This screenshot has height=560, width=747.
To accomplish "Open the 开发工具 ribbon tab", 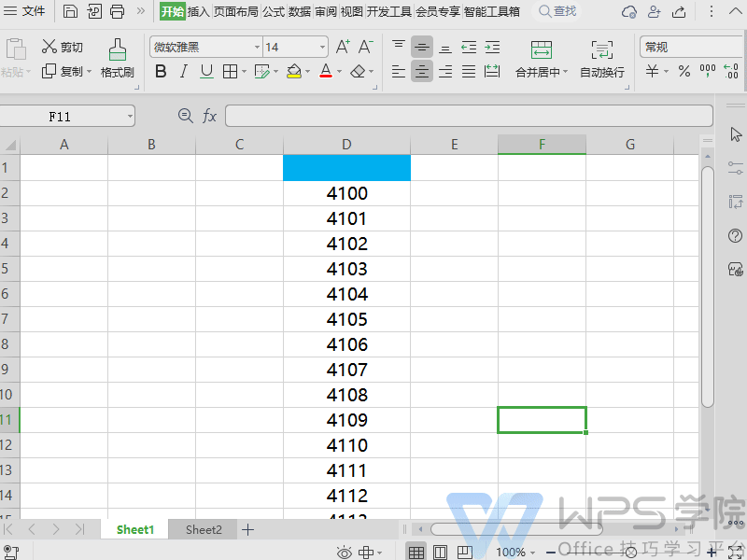I will coord(388,11).
